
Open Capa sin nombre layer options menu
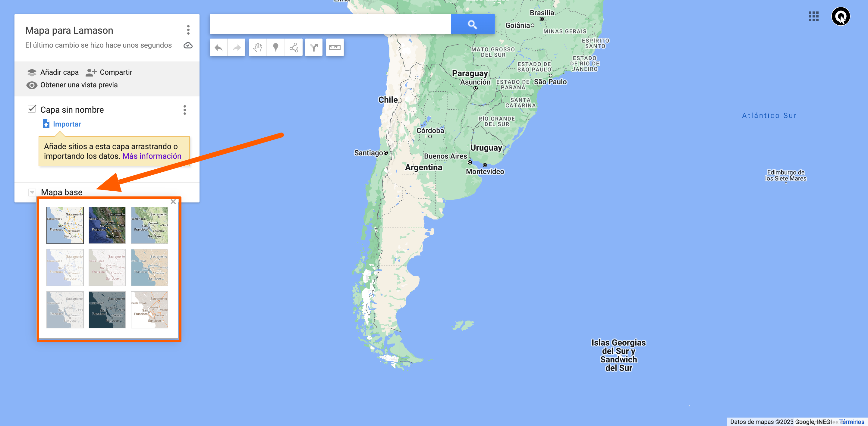point(185,110)
